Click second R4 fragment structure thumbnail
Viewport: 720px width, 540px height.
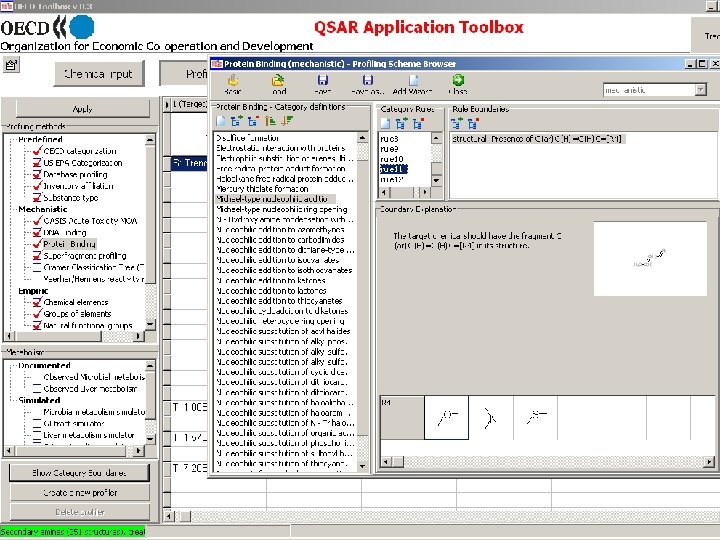[491, 417]
